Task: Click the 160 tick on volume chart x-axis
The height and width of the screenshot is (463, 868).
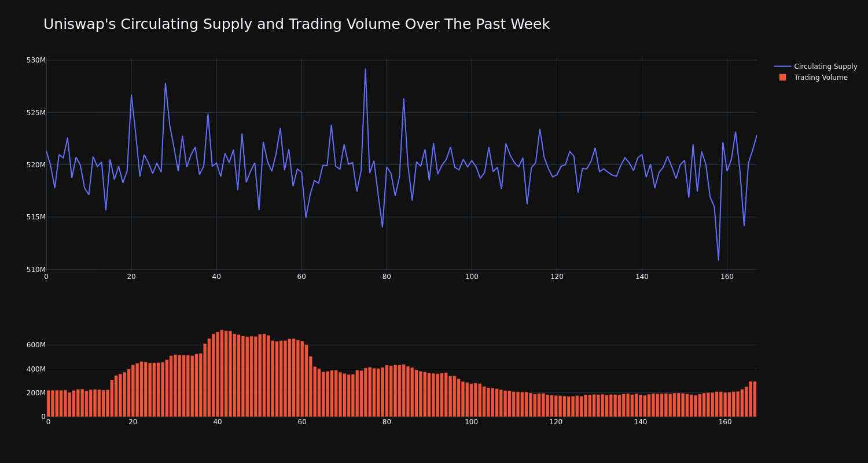Action: (x=725, y=422)
